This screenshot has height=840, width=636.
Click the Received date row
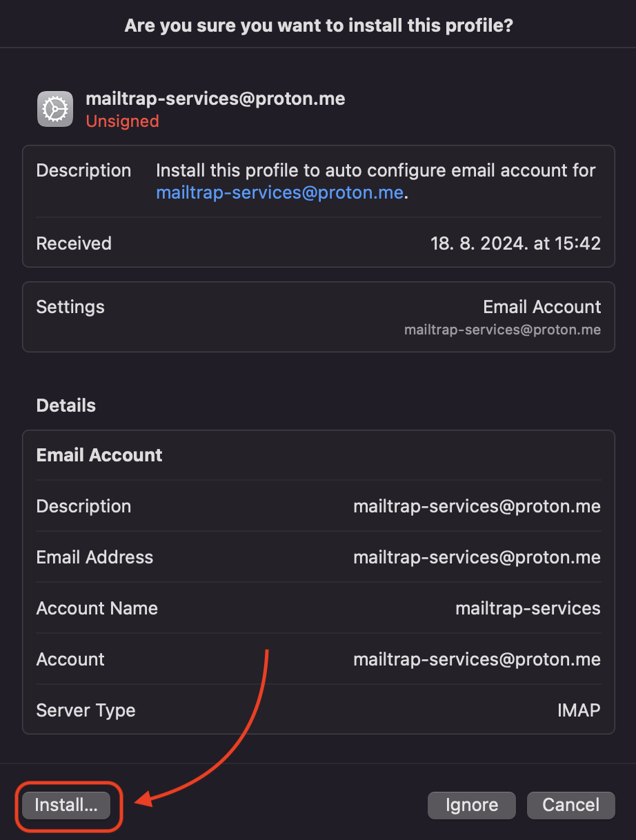click(x=318, y=243)
